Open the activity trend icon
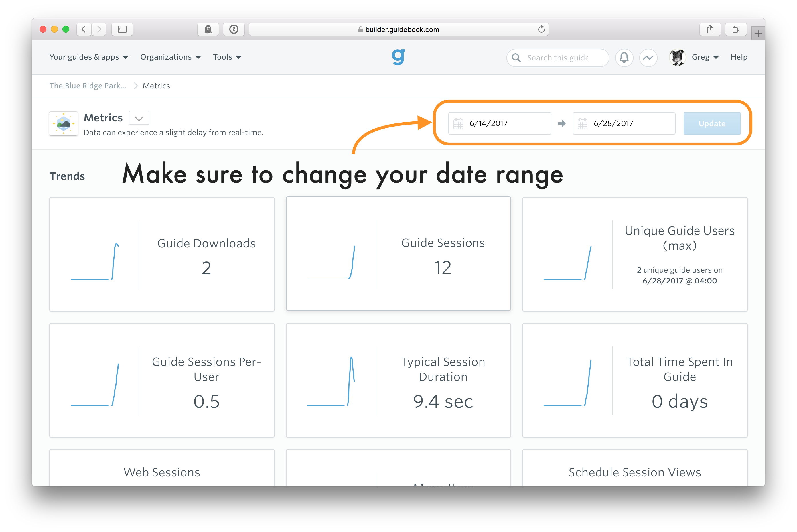797x532 pixels. pos(648,57)
